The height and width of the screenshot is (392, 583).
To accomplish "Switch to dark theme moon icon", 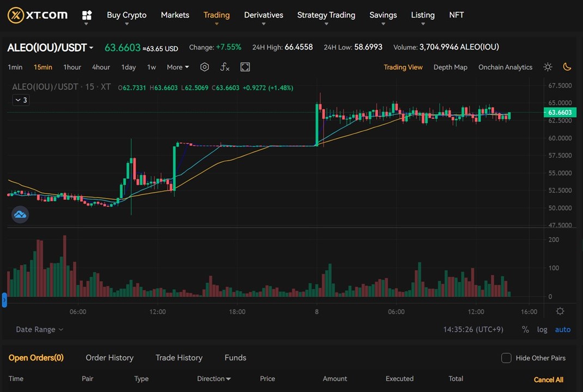I will 567,67.
